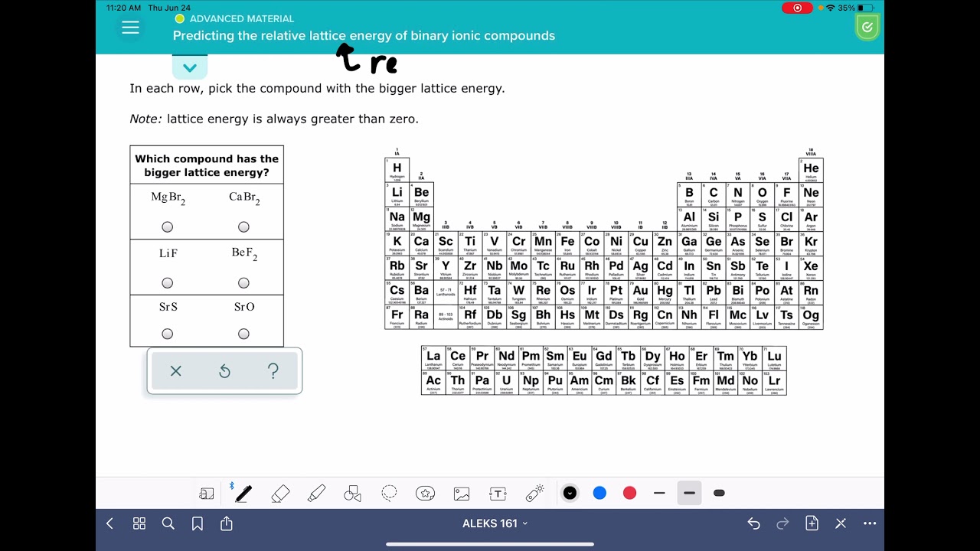Click the hydrogen H element cell
Screen dimensions: 980x551
pyautogui.click(x=397, y=171)
